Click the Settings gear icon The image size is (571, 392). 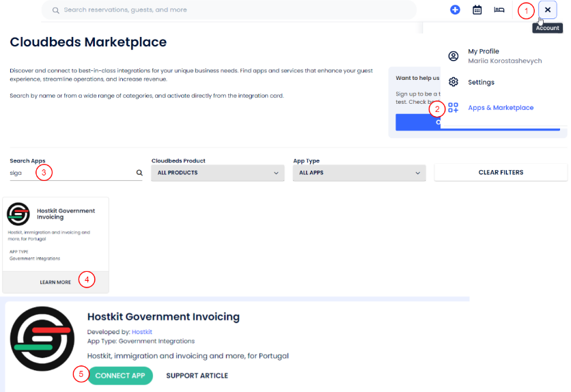(x=453, y=82)
